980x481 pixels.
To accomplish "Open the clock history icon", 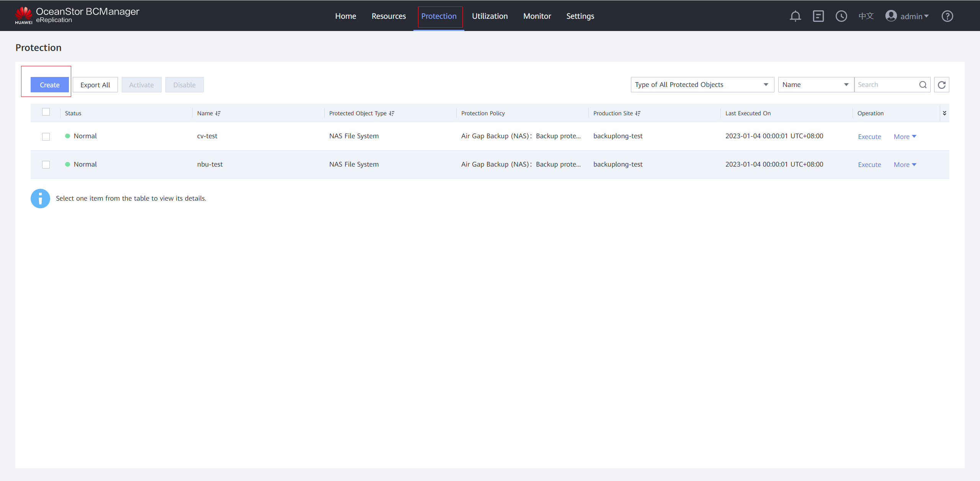I will point(841,16).
